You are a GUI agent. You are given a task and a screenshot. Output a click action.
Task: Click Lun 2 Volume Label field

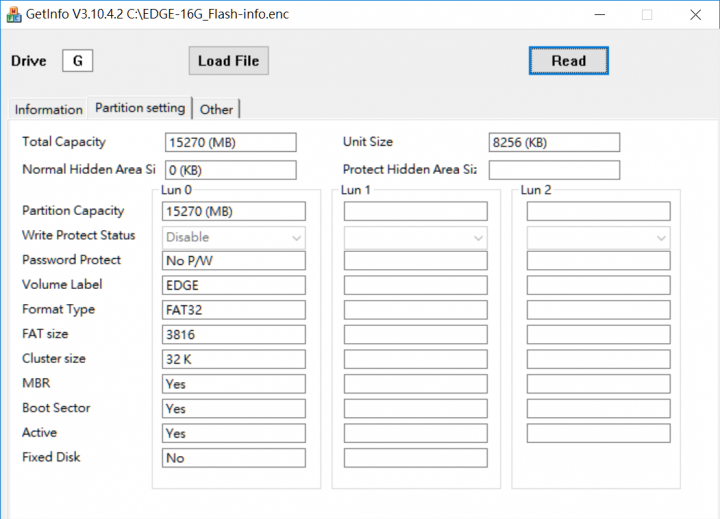(598, 285)
